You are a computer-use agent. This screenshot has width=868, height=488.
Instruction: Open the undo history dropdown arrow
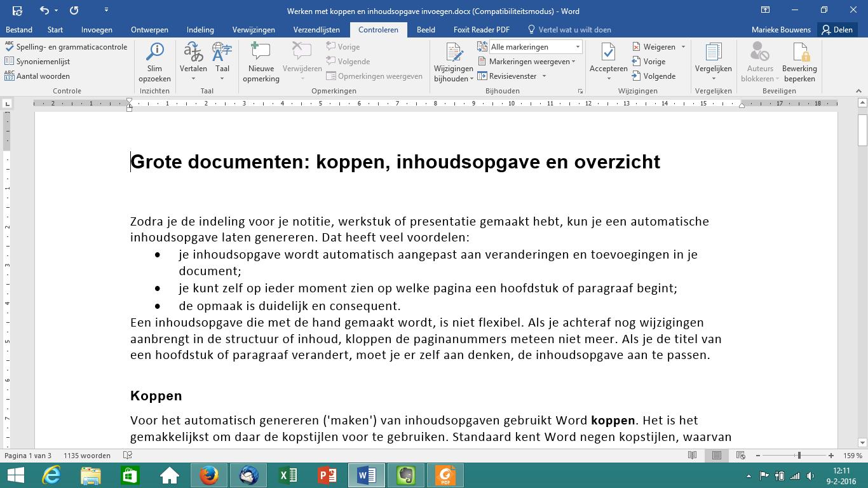[57, 11]
